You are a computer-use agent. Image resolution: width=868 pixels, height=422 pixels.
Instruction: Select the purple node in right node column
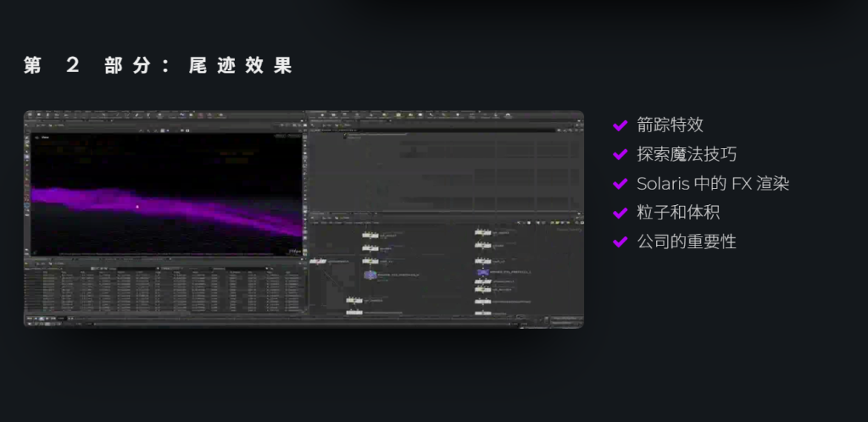click(483, 272)
